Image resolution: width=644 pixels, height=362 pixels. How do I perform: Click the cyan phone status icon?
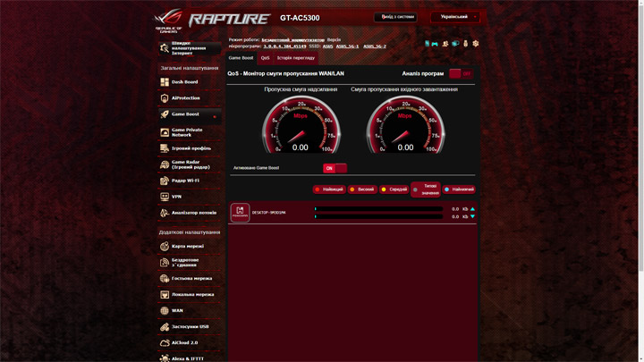(428, 44)
